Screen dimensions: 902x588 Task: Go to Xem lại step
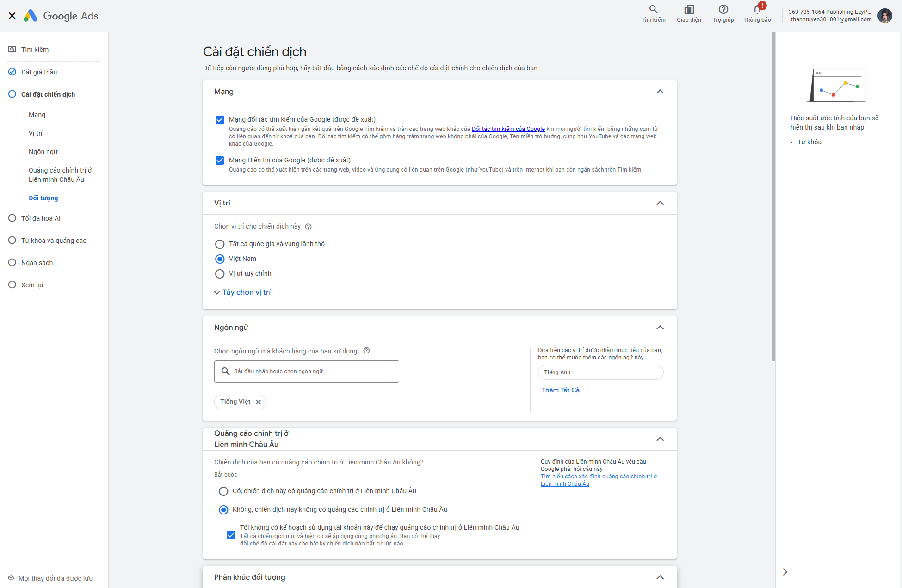click(x=32, y=285)
